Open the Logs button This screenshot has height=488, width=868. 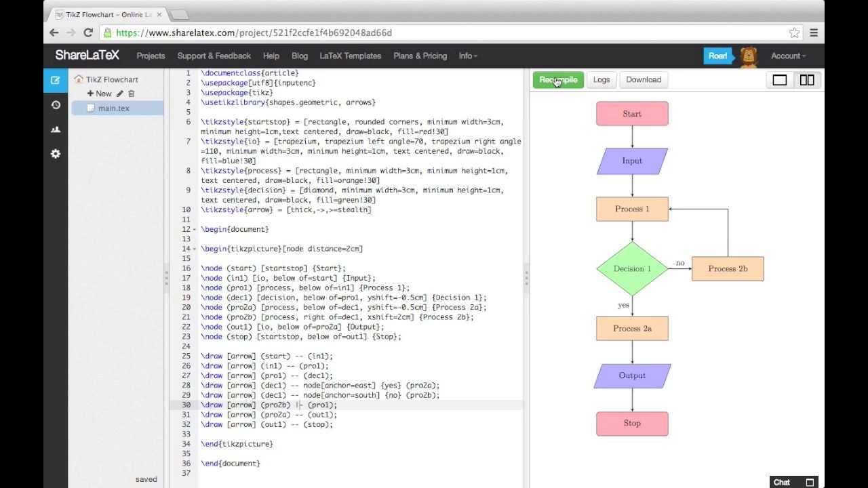601,80
